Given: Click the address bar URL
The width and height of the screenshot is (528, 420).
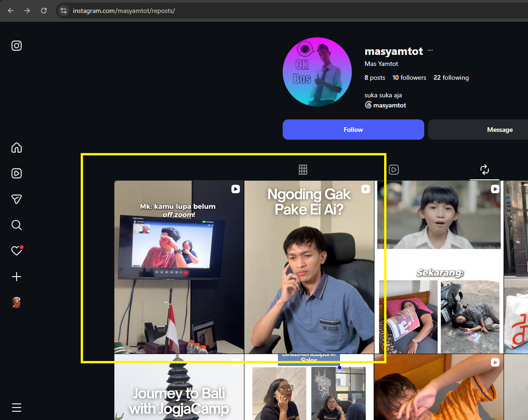Looking at the screenshot, I should tap(124, 11).
